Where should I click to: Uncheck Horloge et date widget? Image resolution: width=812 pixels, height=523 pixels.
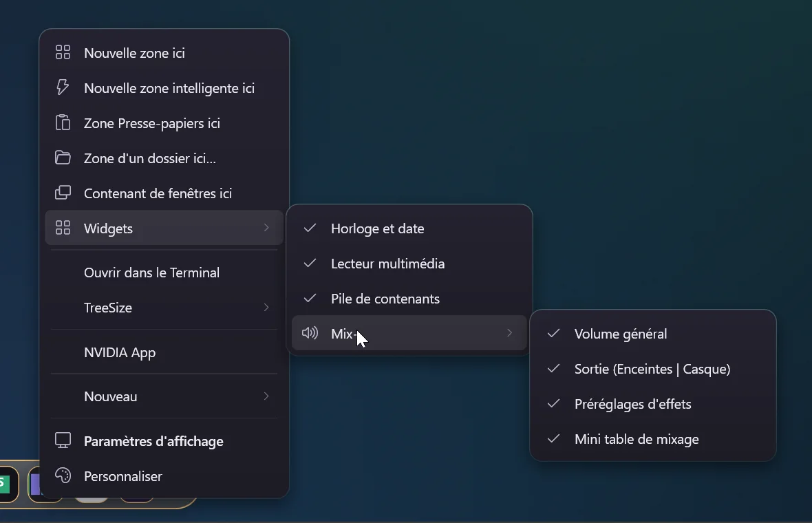click(409, 228)
